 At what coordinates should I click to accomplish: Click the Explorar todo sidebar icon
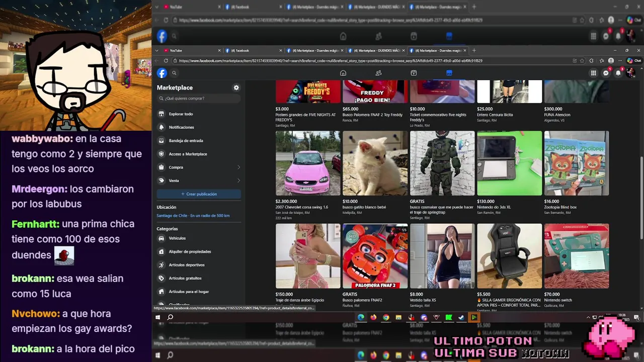pos(161,114)
